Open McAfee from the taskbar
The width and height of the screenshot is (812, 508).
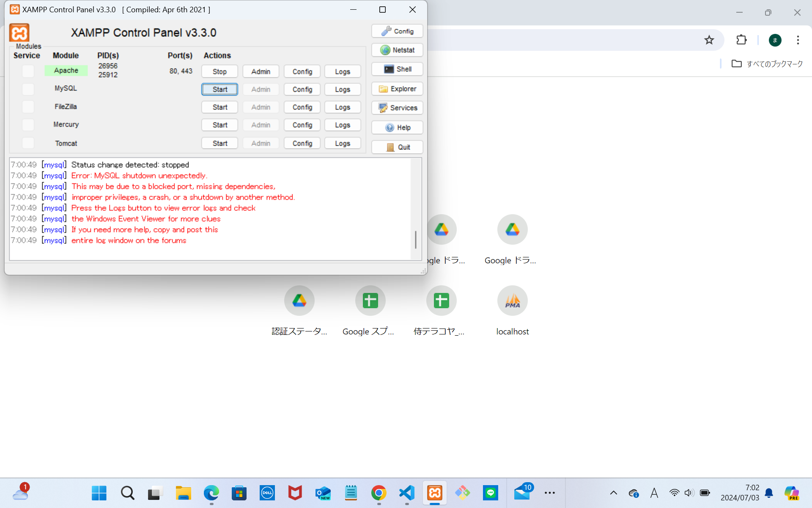pos(295,493)
